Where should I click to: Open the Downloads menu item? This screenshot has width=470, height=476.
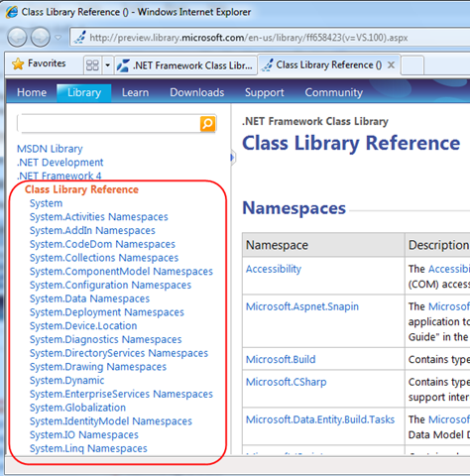[197, 92]
